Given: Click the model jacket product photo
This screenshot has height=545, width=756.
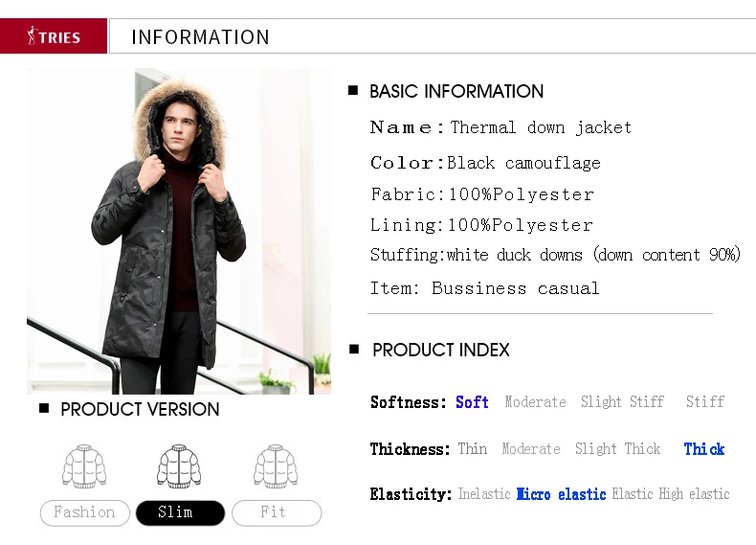Looking at the screenshot, I should point(179,231).
